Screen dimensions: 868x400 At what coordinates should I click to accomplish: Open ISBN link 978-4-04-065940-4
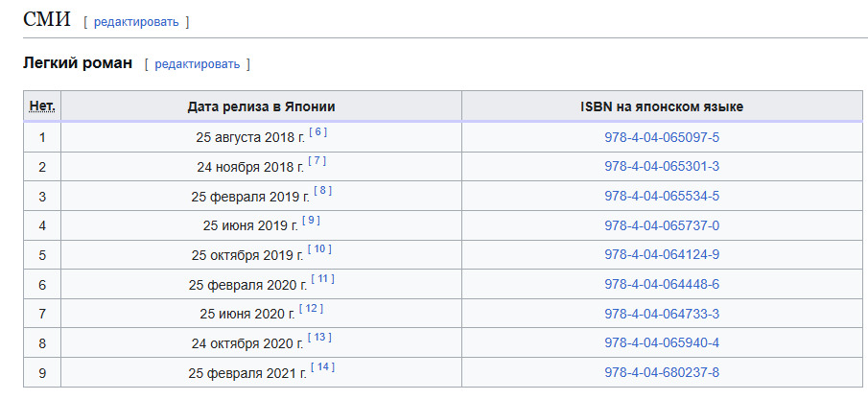tap(662, 342)
